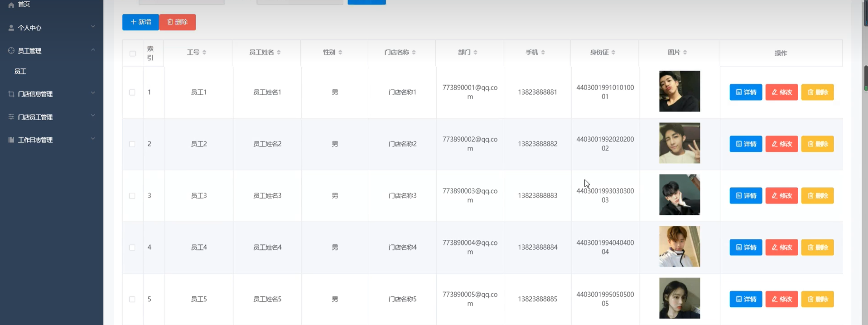Open 详情 for 员工1
The image size is (868, 325).
point(746,92)
